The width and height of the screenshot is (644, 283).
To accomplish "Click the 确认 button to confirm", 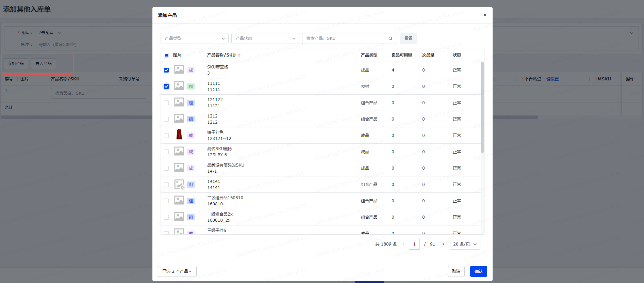I will point(478,271).
